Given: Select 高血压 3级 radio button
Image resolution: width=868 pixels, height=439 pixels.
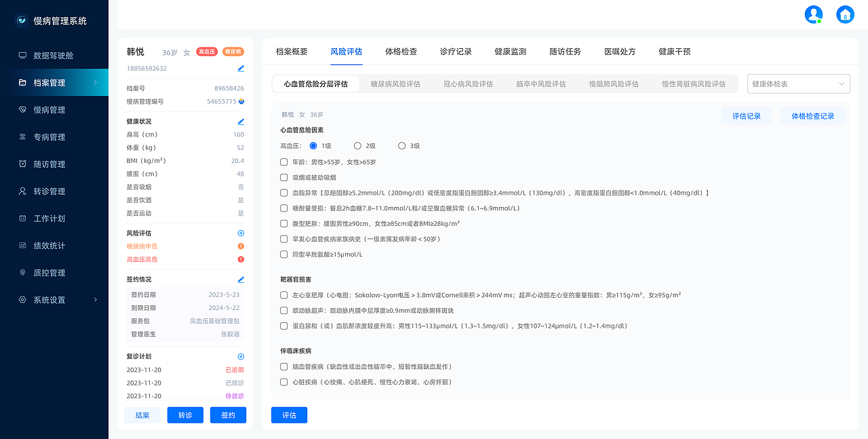Looking at the screenshot, I should point(401,146).
